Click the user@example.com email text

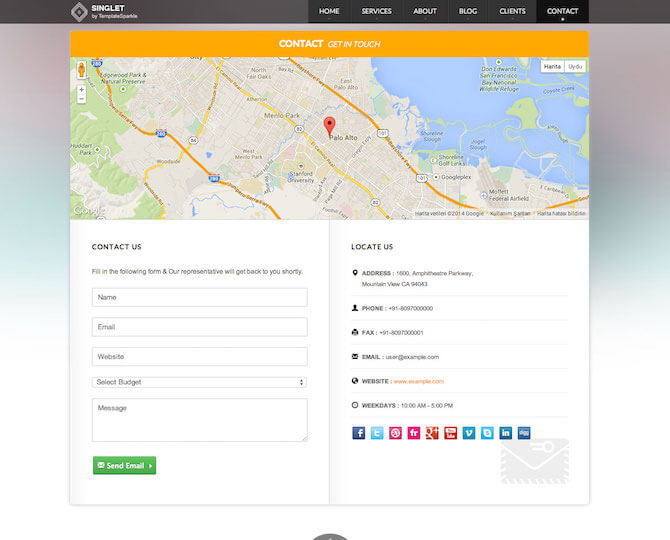click(x=412, y=357)
